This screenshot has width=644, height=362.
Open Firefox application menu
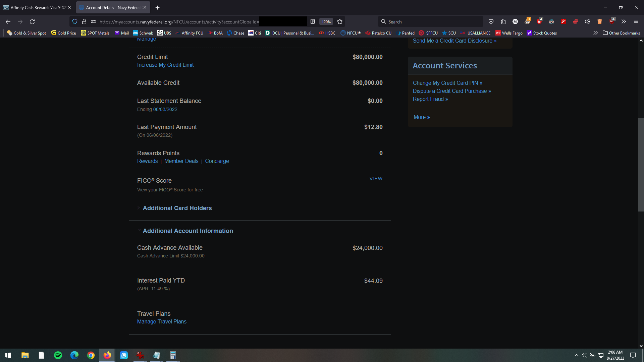click(x=636, y=22)
